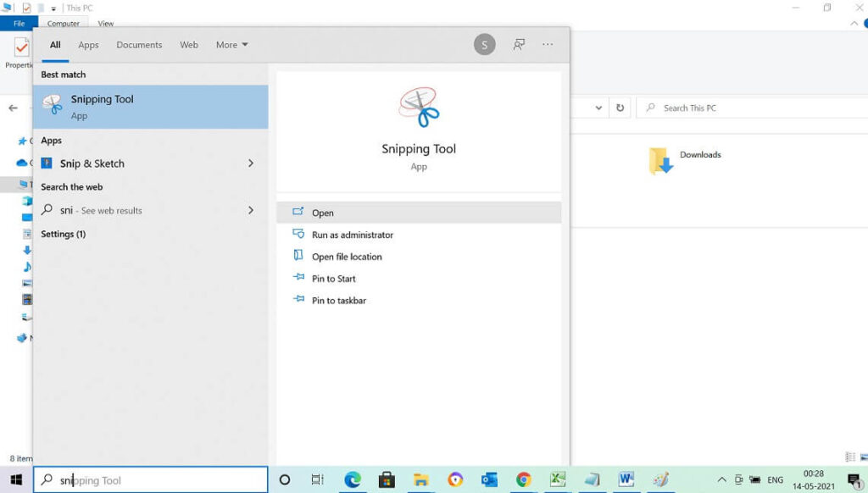Switch to the Apps search tab
The height and width of the screenshot is (493, 868).
[88, 45]
